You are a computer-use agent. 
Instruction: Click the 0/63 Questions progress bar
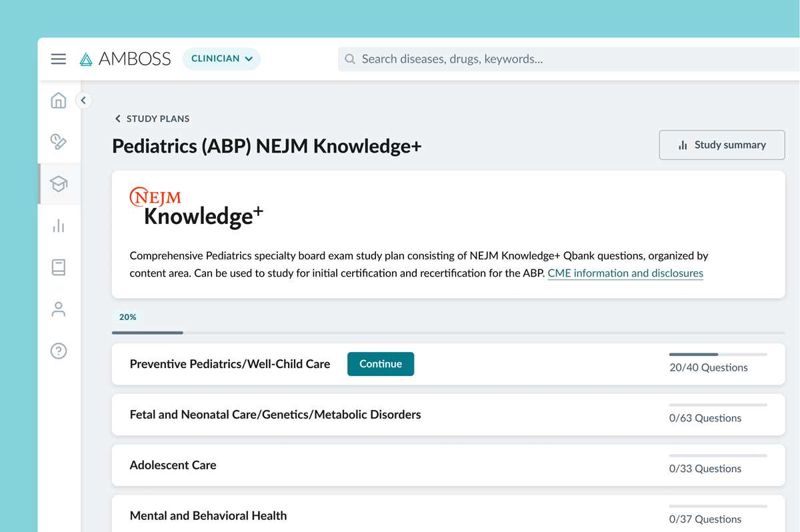click(x=718, y=405)
